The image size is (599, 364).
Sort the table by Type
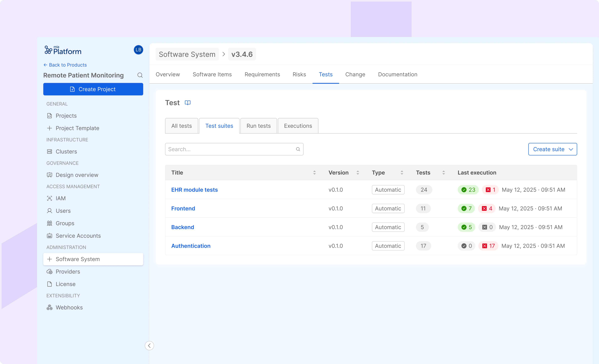(402, 173)
